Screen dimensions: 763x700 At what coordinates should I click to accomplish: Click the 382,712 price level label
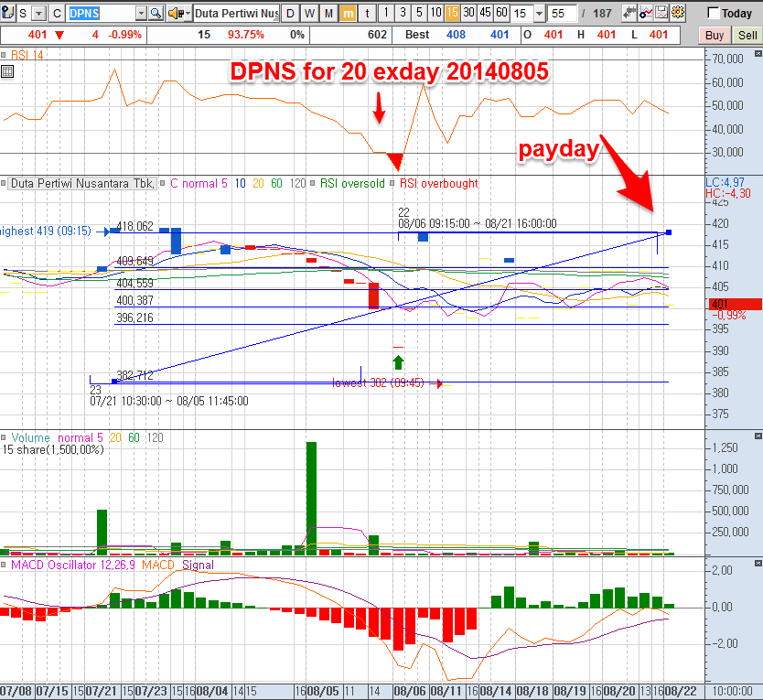134,375
